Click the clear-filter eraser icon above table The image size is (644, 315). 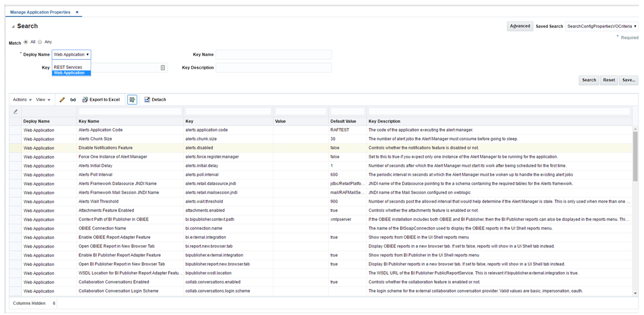(x=15, y=112)
